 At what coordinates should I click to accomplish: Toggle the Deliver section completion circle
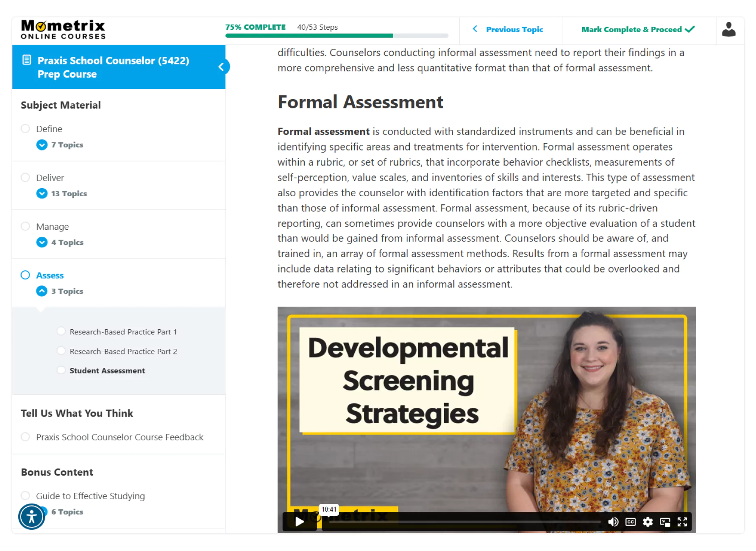tap(25, 177)
